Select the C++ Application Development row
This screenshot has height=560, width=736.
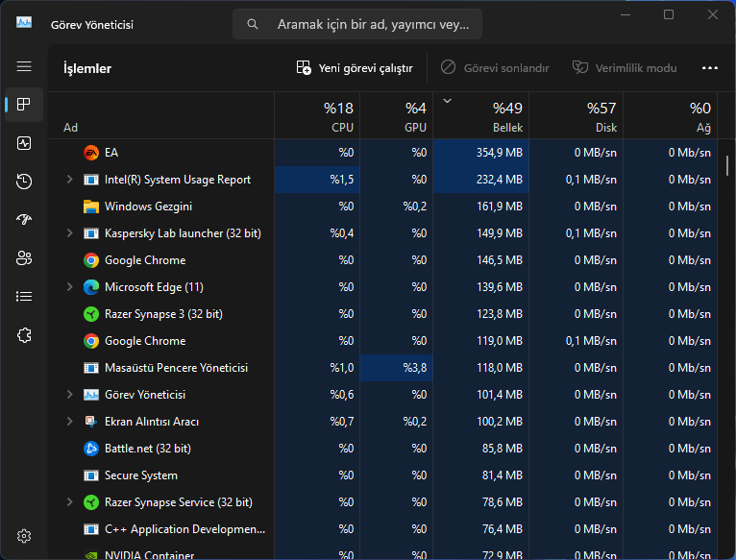click(382, 529)
